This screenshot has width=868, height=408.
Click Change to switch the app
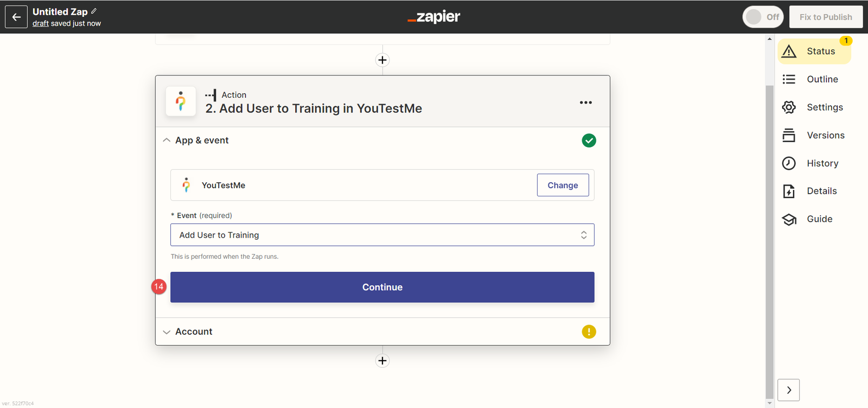[x=563, y=185]
